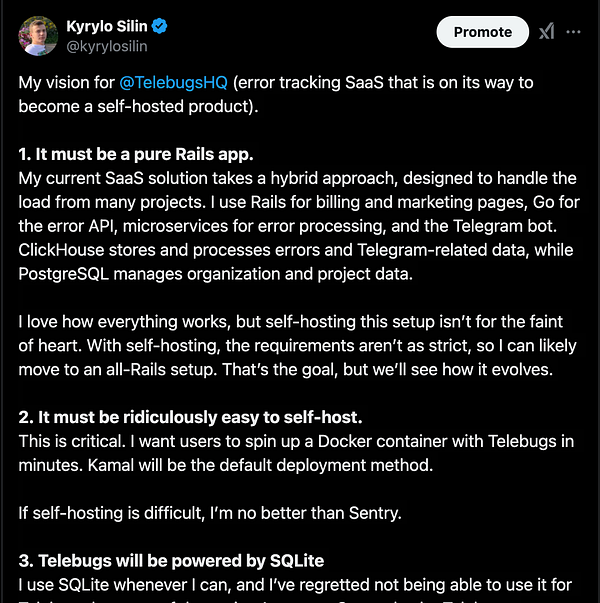
Task: Open the @TelebugsHQ mention link
Action: point(173,83)
